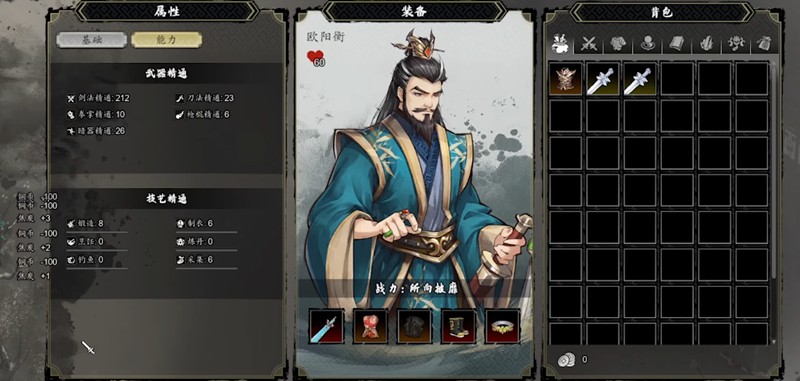800x381 pixels.
Task: Click the equipped red robe armor slot
Action: pyautogui.click(x=370, y=326)
